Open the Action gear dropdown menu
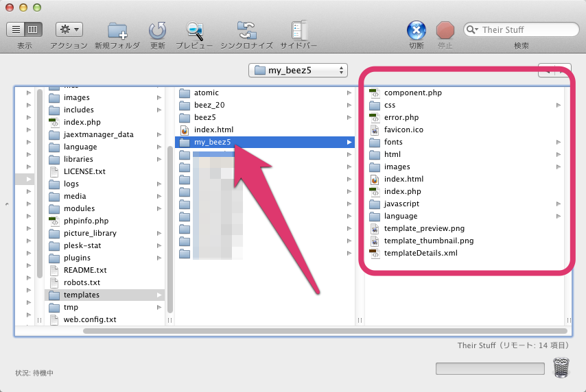Screen dimensions: 586x392 pyautogui.click(x=69, y=29)
